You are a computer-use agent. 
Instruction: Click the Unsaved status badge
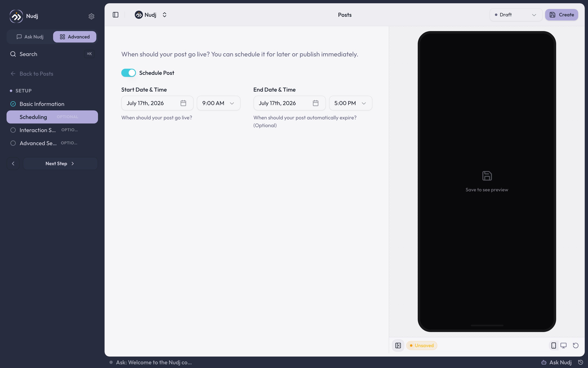point(422,345)
